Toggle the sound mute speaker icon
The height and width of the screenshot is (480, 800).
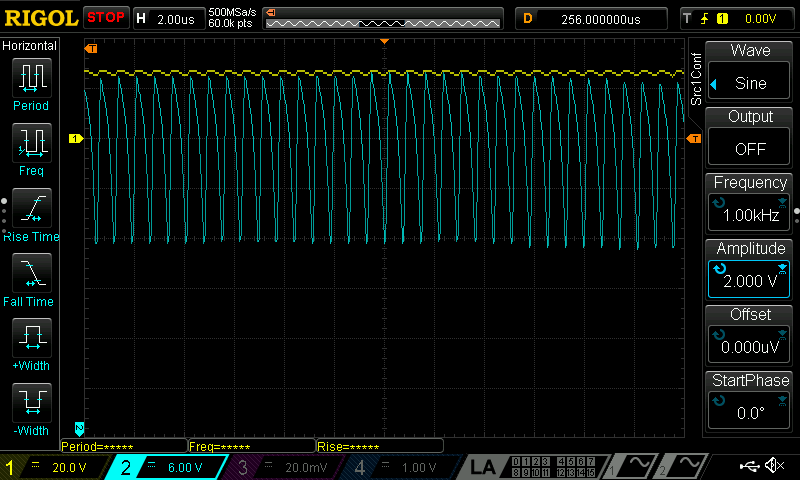tap(775, 465)
